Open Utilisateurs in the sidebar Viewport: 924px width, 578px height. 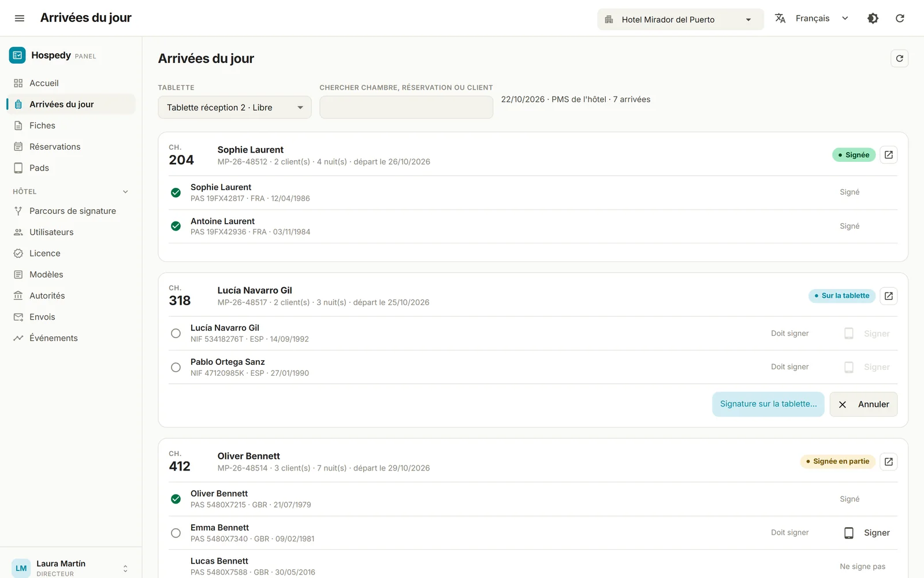(71, 232)
